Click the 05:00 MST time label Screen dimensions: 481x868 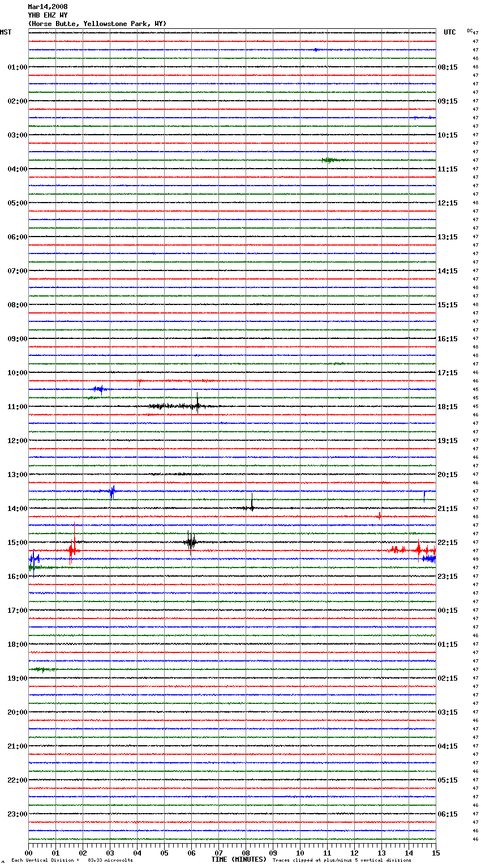18,203
